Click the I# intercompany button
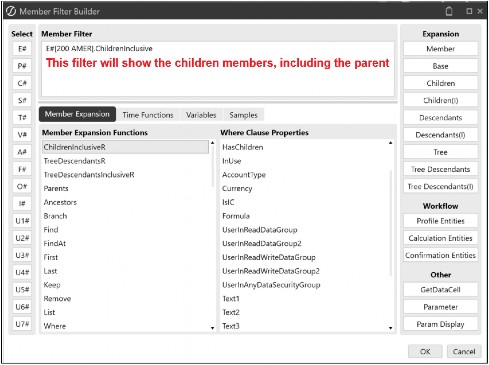Screen dimensions: 489x365 click(x=22, y=204)
